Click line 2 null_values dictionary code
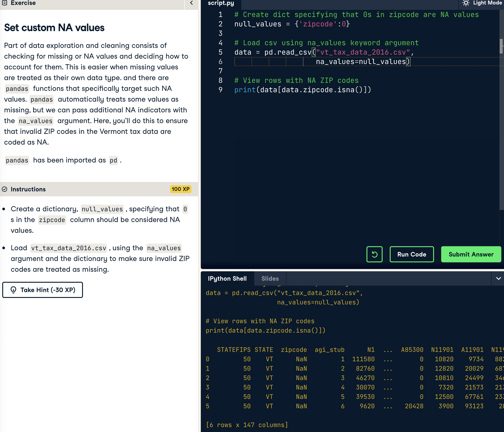The width and height of the screenshot is (504, 432). pyautogui.click(x=292, y=24)
